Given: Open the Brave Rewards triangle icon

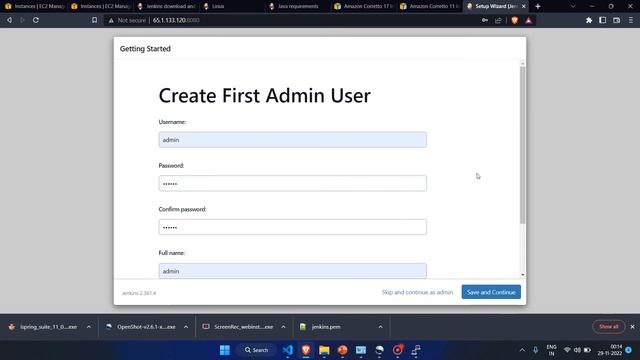Looking at the screenshot, I should click(x=529, y=20).
